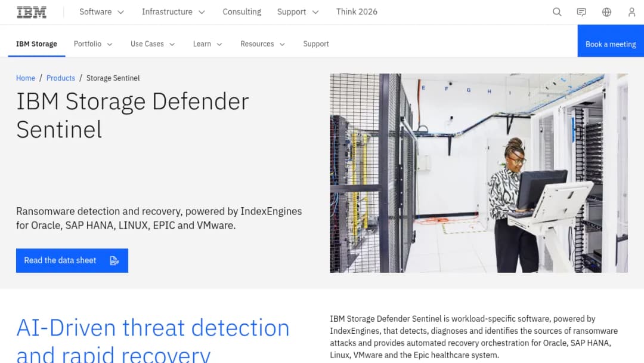
Task: Click the workload-specific software description paragraph
Action: [x=473, y=337]
